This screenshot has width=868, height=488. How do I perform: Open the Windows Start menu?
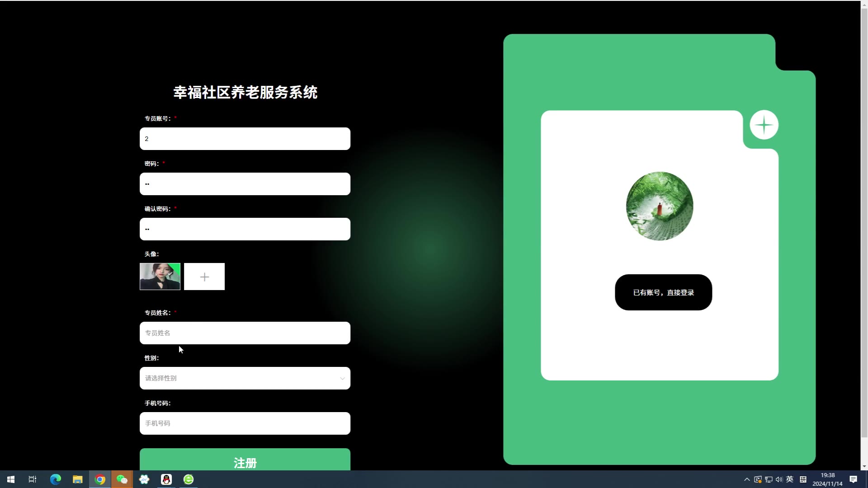pyautogui.click(x=11, y=479)
